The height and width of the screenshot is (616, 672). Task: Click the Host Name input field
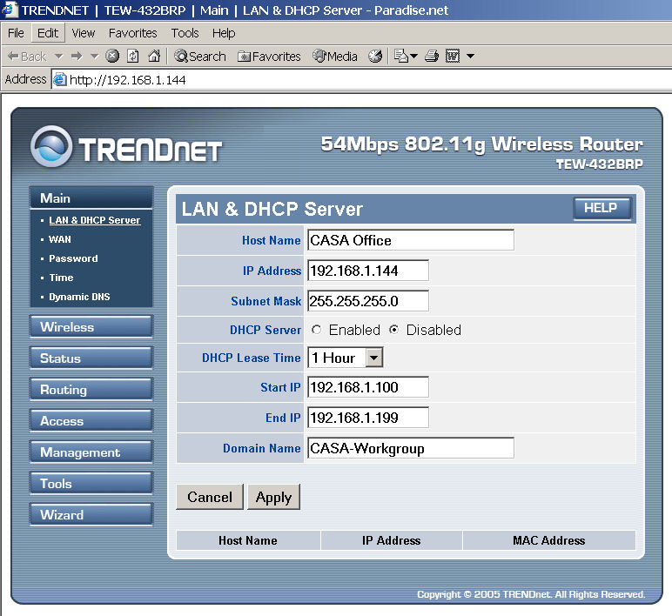point(411,240)
